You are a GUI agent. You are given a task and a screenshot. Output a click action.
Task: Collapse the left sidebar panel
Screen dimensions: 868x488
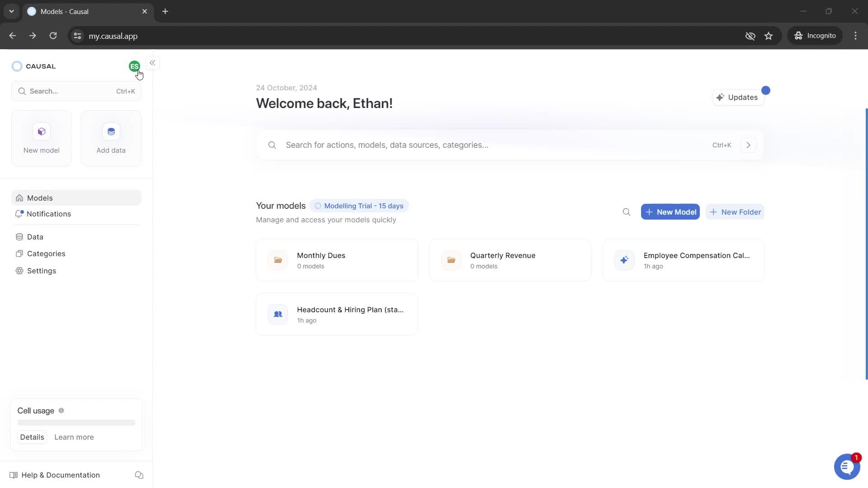[x=153, y=62]
